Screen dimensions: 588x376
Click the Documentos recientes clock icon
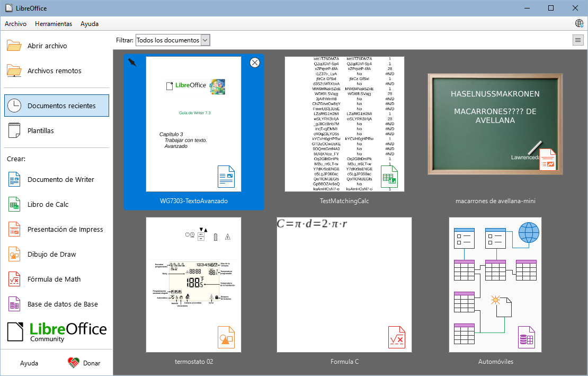[14, 106]
